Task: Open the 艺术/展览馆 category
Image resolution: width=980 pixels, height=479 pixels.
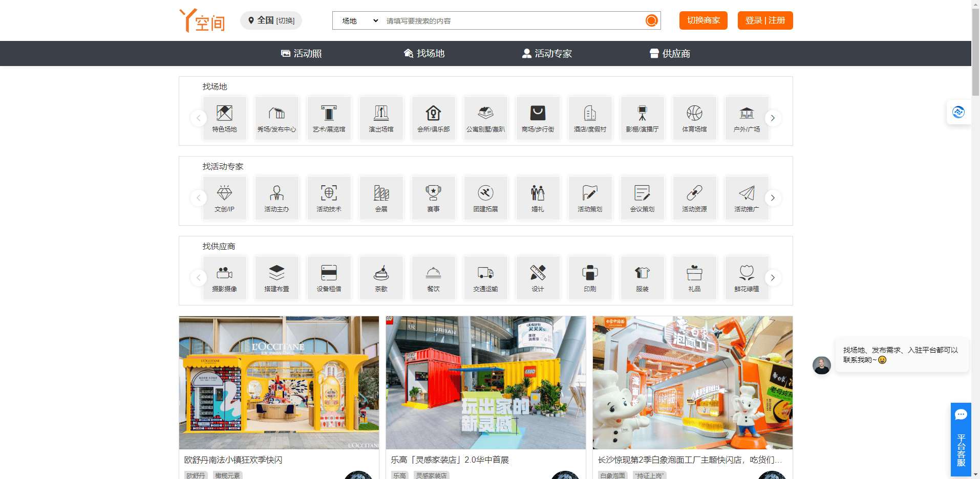Action: (x=329, y=118)
